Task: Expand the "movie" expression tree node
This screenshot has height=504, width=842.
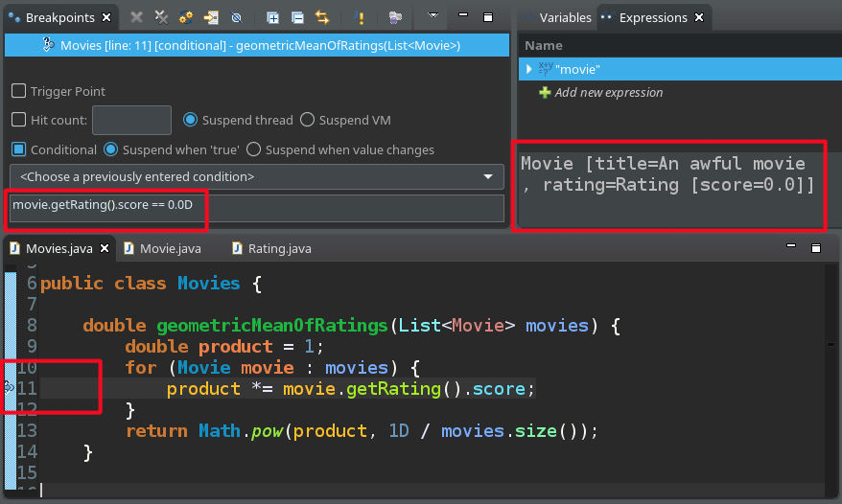Action: tap(529, 69)
